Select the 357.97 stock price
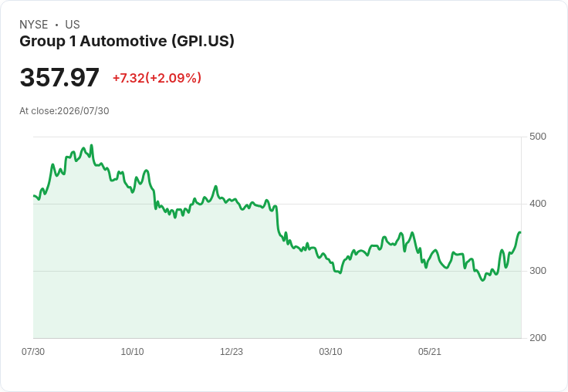This screenshot has width=568, height=392. coord(59,77)
